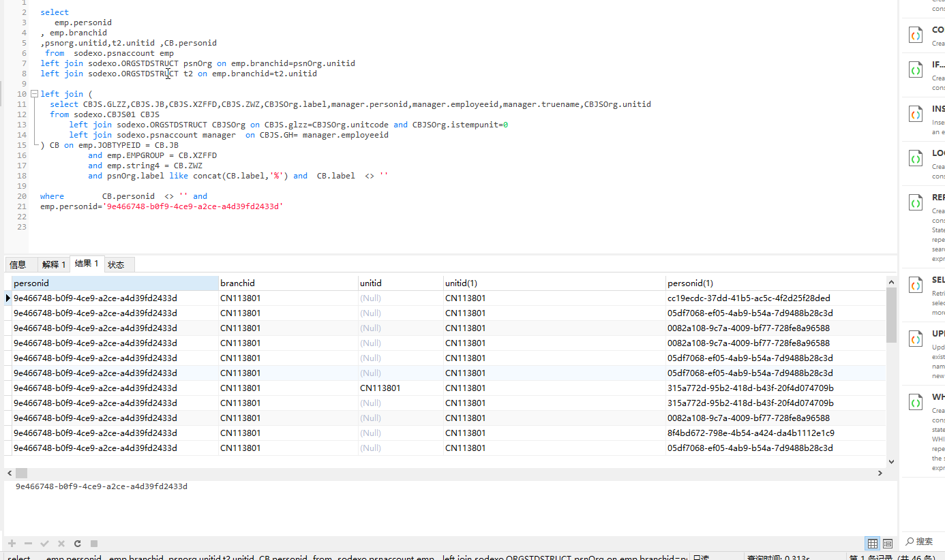Click the delete record minus icon
945x560 pixels.
click(x=28, y=544)
